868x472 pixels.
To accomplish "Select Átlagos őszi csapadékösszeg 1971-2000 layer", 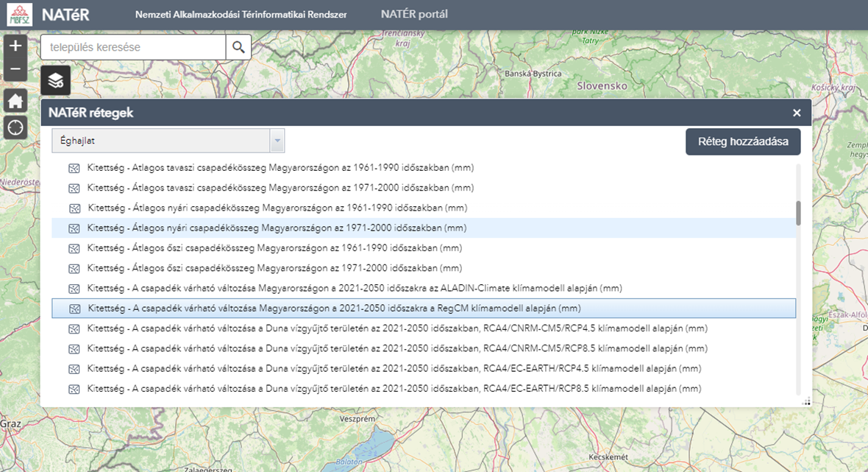I will [x=274, y=268].
